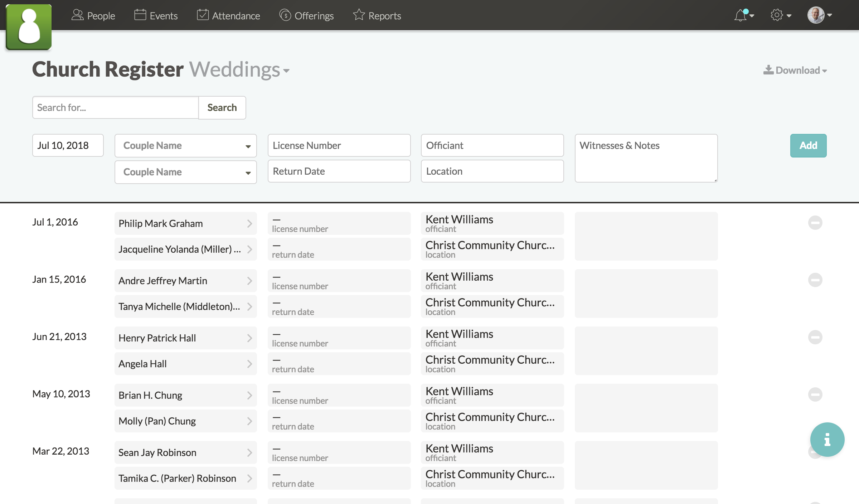Viewport: 859px width, 504px height.
Task: Open Angela Hall's profile
Action: point(185,364)
